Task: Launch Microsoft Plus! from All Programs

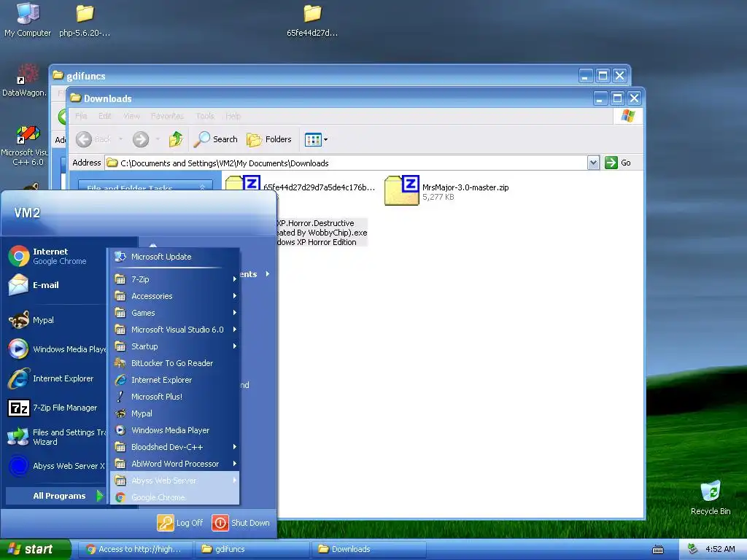Action: click(175, 396)
